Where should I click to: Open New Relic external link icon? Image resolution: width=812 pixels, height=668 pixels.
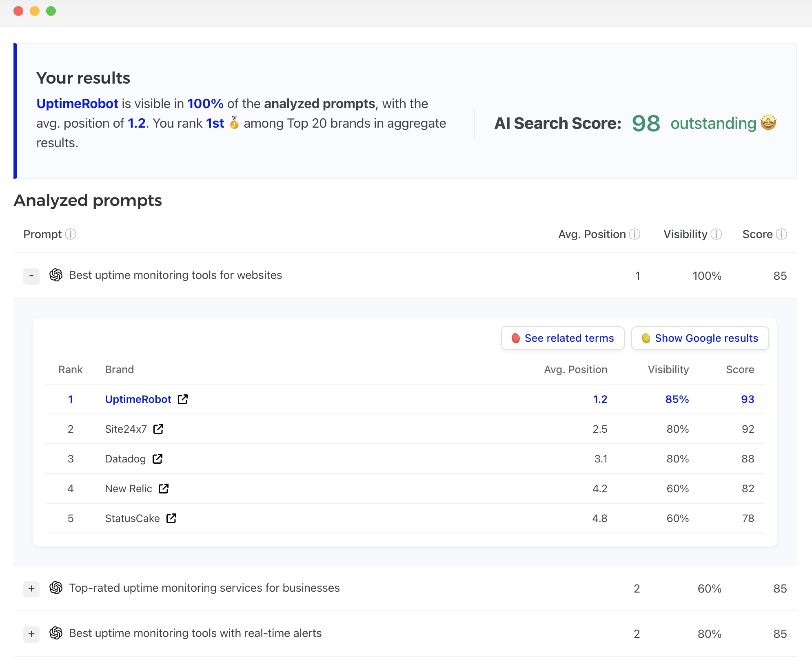pyautogui.click(x=164, y=489)
